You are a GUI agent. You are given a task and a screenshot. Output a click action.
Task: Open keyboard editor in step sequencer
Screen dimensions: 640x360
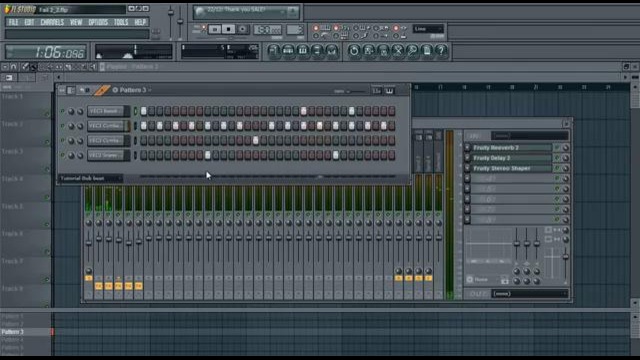[x=389, y=91]
